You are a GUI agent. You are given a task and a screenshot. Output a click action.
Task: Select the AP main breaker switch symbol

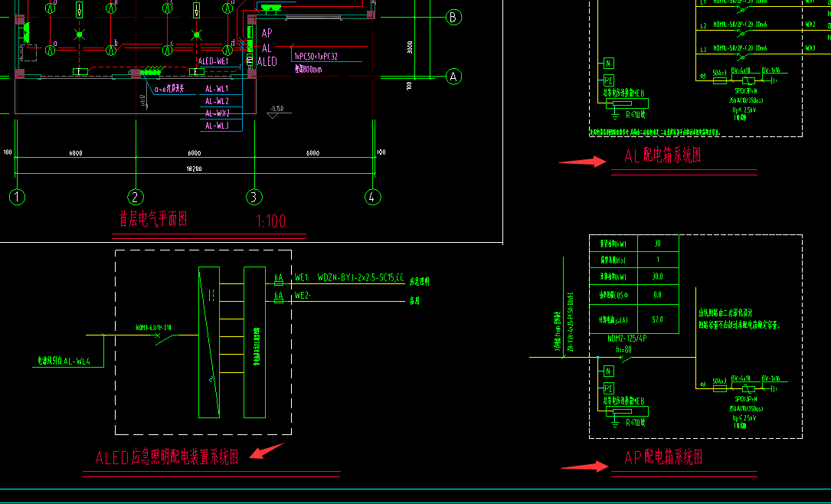(626, 358)
